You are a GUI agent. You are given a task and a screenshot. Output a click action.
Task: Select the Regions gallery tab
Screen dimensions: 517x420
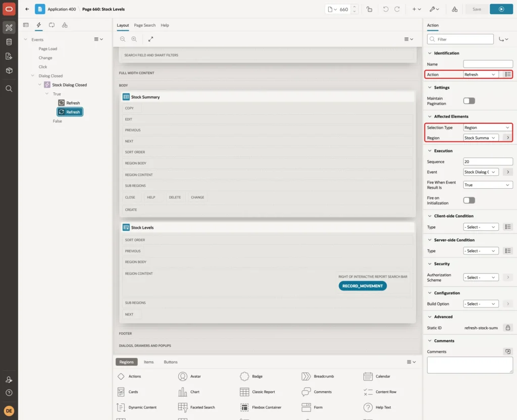(126, 362)
